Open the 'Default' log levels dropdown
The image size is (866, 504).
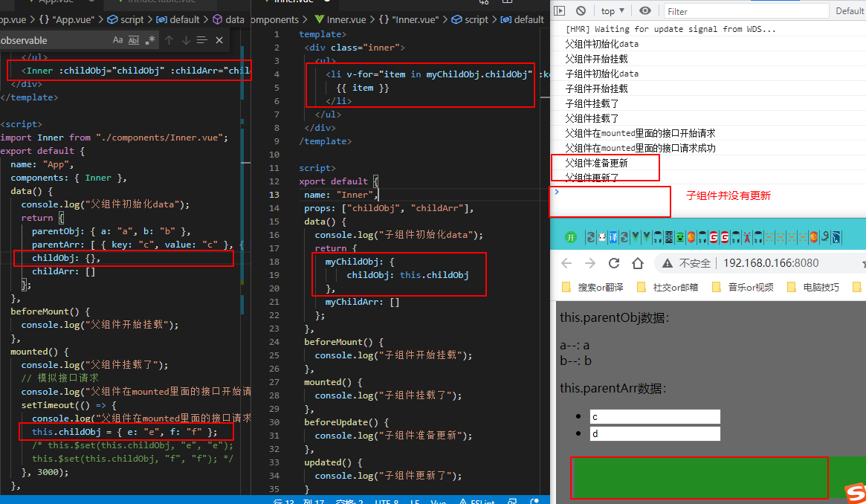[x=850, y=11]
